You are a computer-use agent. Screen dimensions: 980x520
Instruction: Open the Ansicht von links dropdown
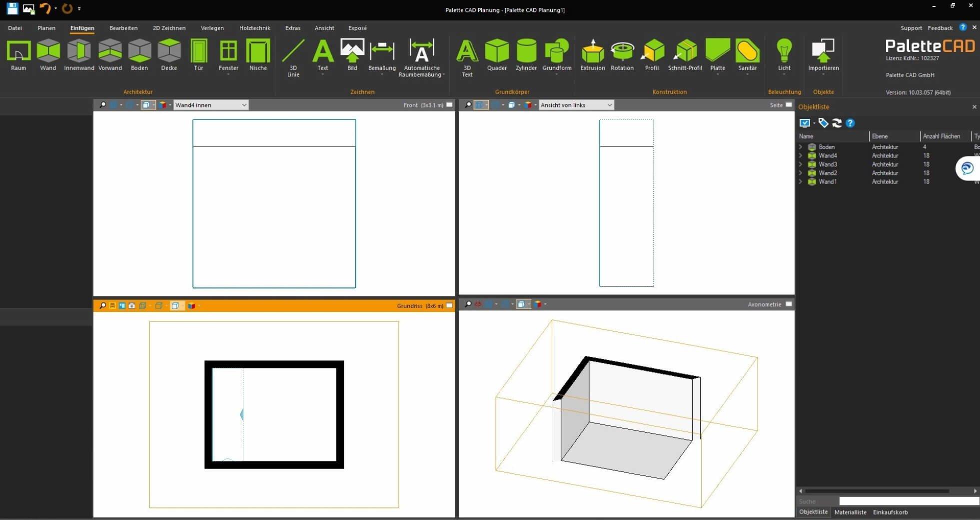tap(609, 105)
